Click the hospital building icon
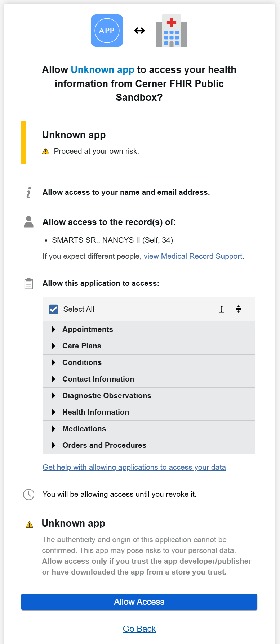This screenshot has width=280, height=644. [x=172, y=31]
